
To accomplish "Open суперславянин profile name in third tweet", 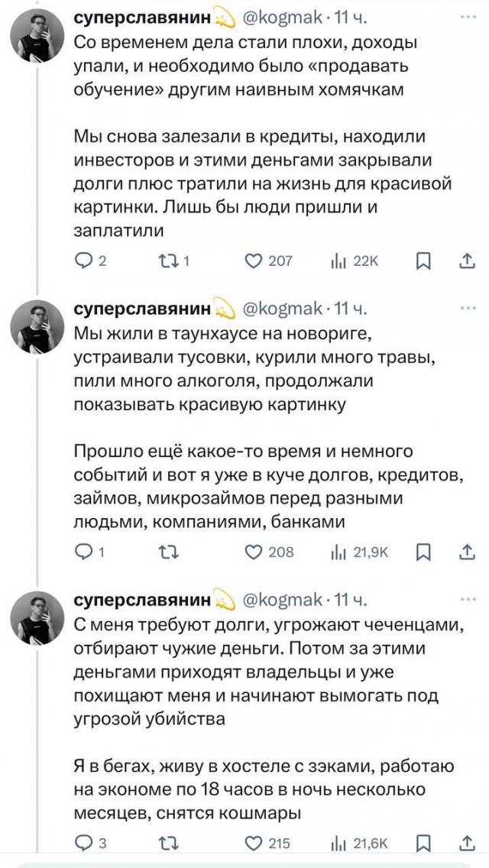I will [141, 600].
